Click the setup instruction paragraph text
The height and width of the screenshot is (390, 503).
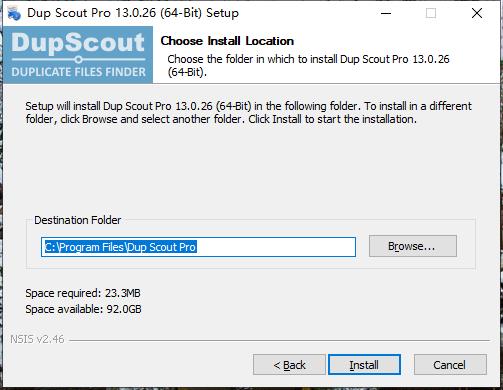[x=248, y=113]
